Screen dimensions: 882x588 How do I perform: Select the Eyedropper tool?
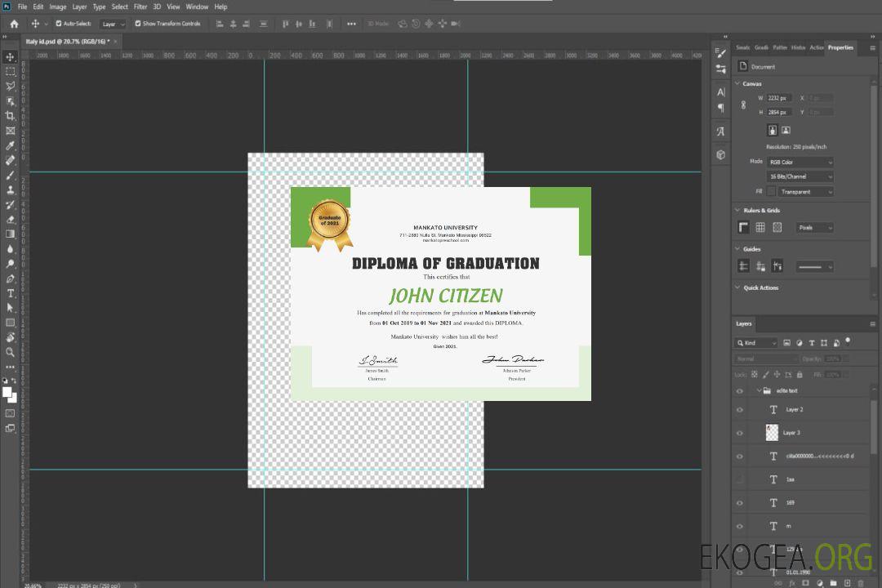(x=11, y=145)
